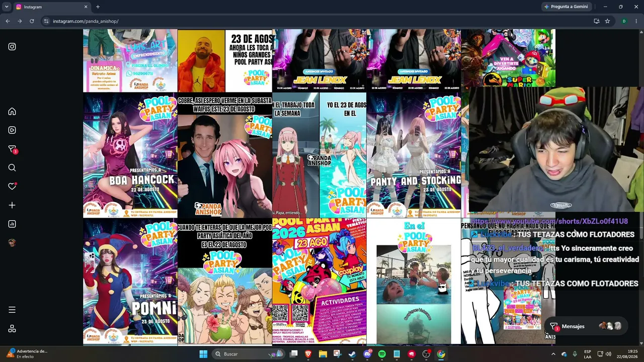Open the notifications heart icon
The image size is (644, 362).
pyautogui.click(x=12, y=186)
